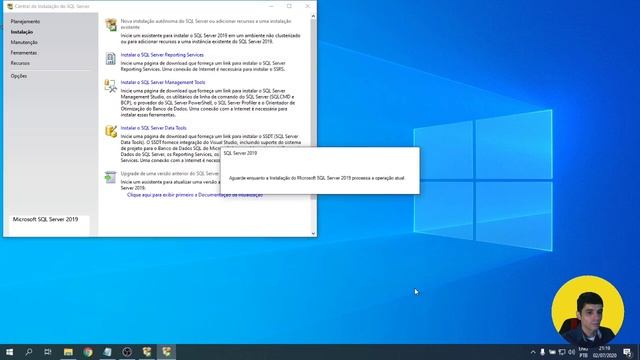Open the notification action center
Image resolution: width=640 pixels, height=360 pixels.
pyautogui.click(x=627, y=352)
